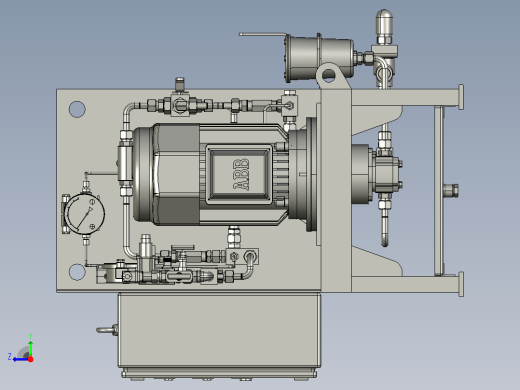
Task: Select the motor's rear fan cover
Action: (143, 174)
